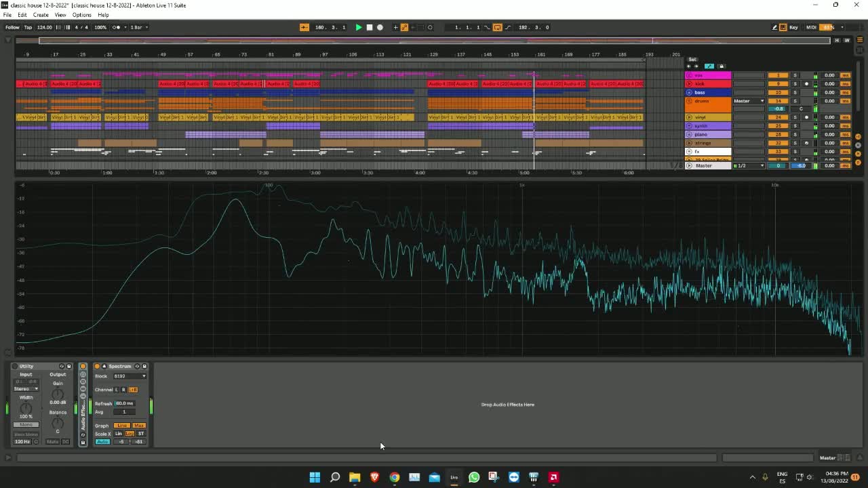Screen dimensions: 868x488
Task: Click Utility Width knob
Action: click(26, 408)
